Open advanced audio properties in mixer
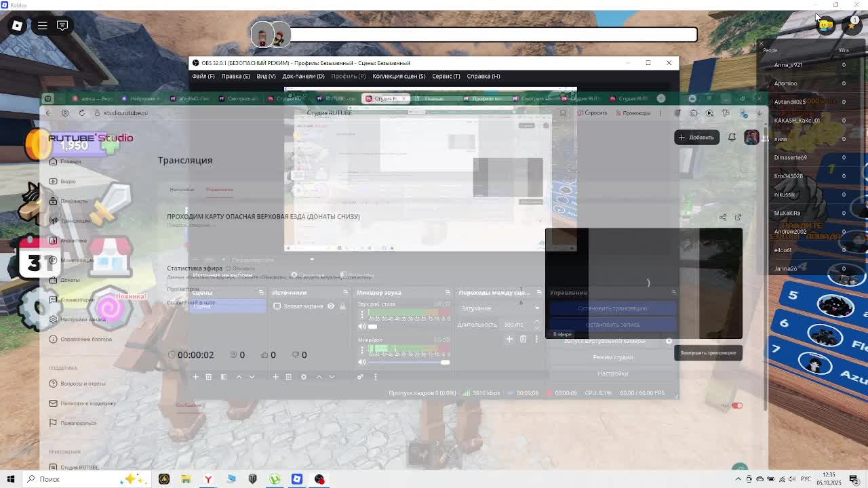Screen dimensions: 868x488 (x=360, y=377)
